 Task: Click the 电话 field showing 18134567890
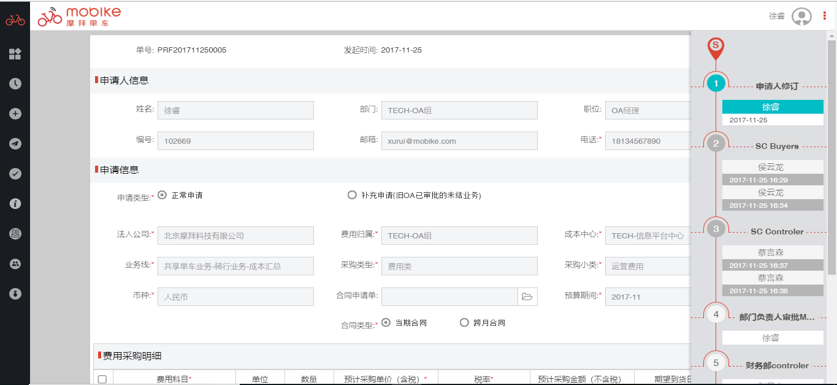coord(648,141)
